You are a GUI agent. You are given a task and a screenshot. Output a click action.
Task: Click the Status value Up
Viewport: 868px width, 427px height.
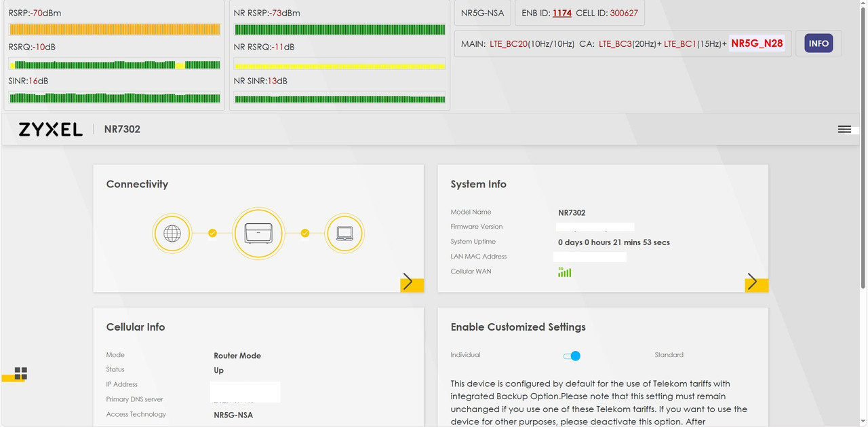click(218, 371)
